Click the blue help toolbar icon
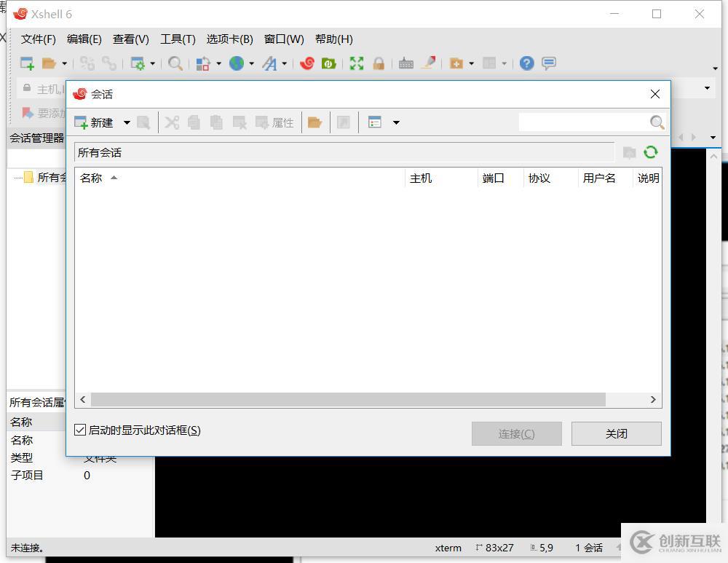 click(x=526, y=63)
